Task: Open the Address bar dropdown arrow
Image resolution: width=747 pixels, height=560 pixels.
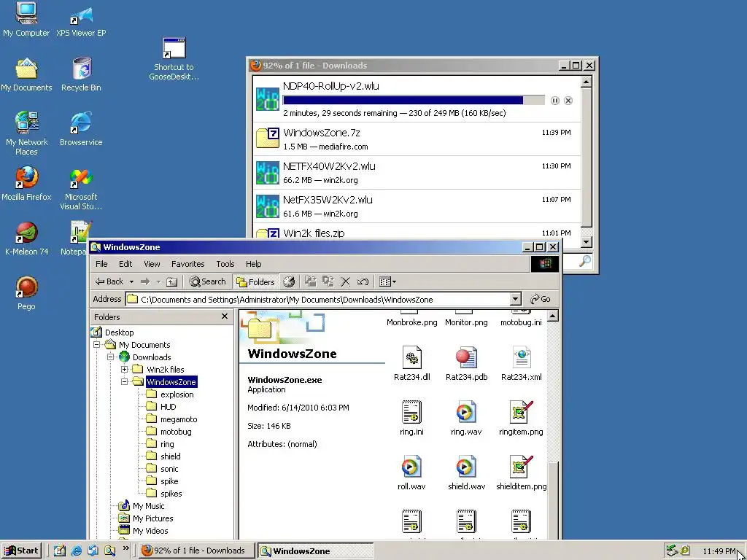Action: click(x=516, y=299)
